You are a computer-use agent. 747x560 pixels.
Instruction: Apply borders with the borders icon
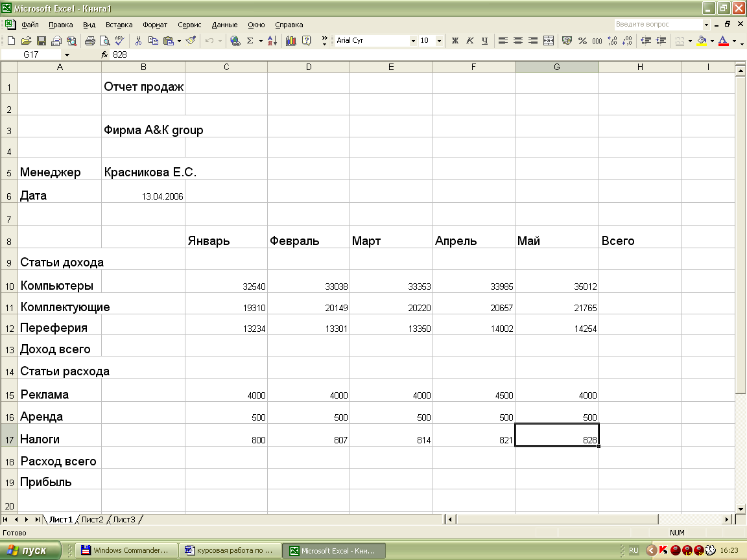(680, 41)
